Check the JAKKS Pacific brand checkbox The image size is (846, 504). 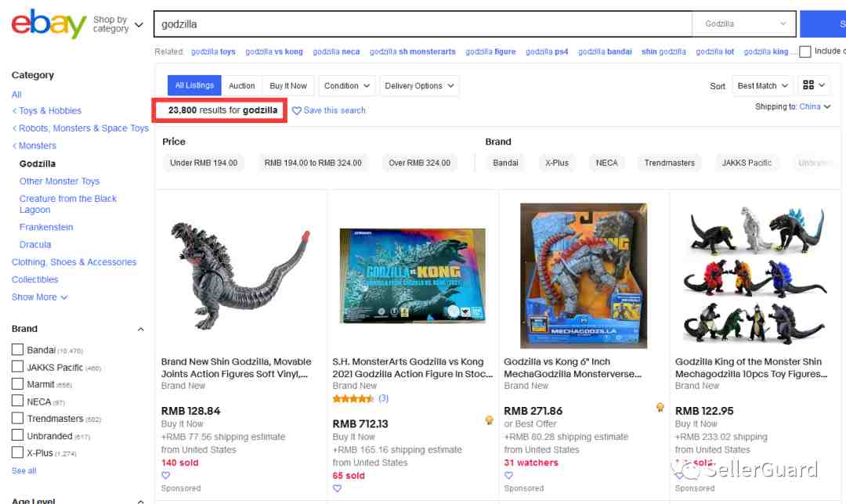(17, 366)
